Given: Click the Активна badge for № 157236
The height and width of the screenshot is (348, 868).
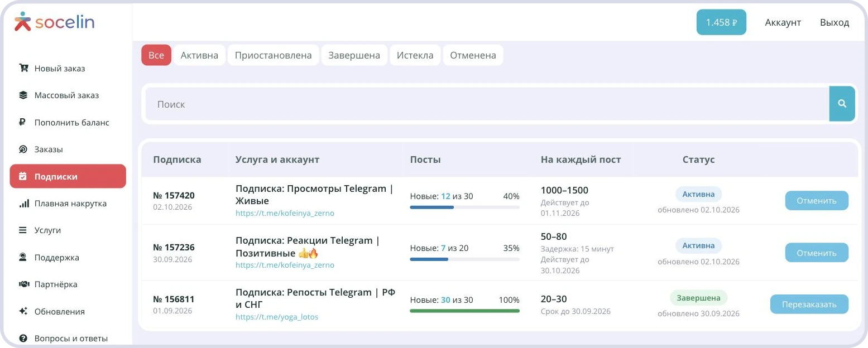Looking at the screenshot, I should [698, 245].
